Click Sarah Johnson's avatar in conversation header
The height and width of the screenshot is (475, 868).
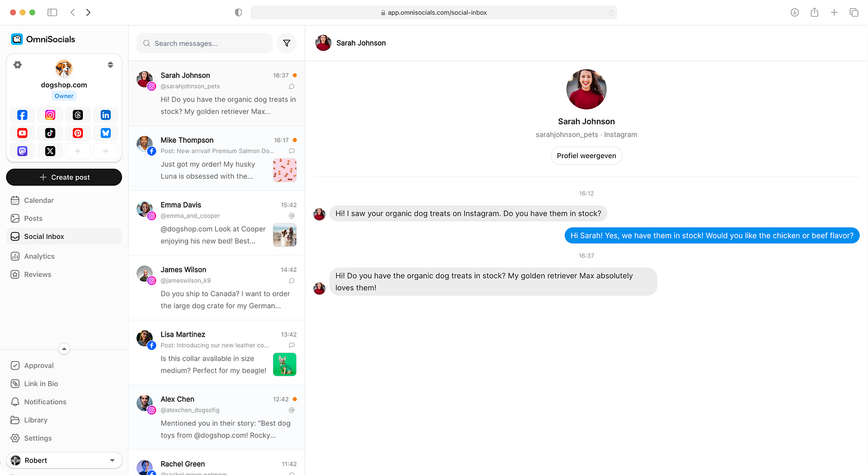point(323,43)
